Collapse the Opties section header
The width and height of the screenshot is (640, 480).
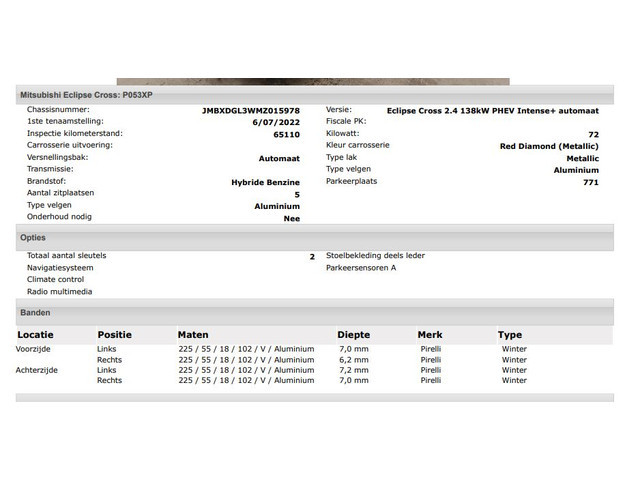[33, 238]
